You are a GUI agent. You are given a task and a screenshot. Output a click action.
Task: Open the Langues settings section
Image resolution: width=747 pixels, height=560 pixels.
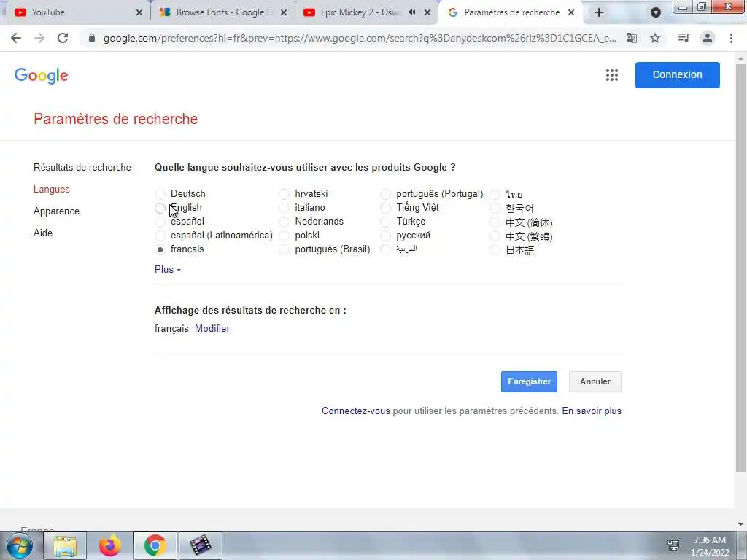pos(52,190)
